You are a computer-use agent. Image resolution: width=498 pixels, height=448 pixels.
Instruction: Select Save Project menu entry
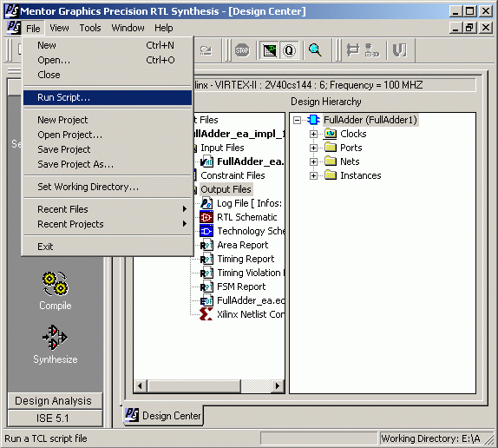(x=108, y=149)
